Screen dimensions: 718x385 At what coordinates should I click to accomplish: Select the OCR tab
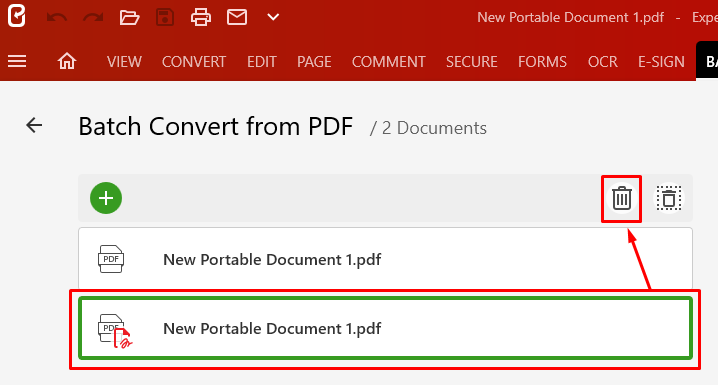[603, 62]
